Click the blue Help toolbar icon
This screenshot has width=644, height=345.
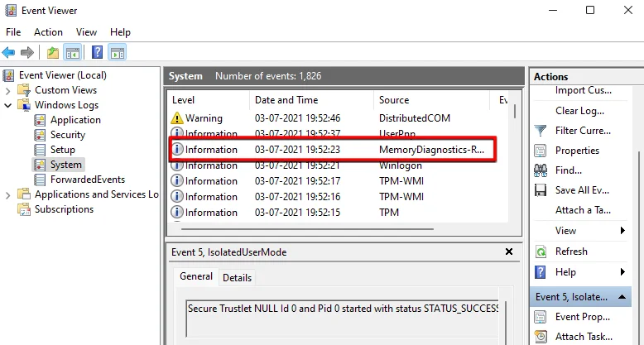pyautogui.click(x=97, y=53)
